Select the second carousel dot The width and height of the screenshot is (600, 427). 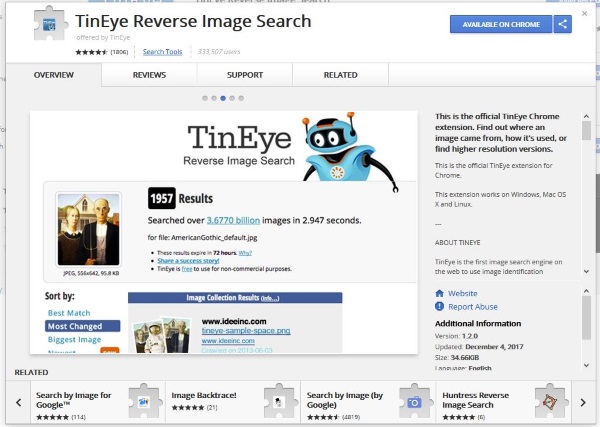pyautogui.click(x=214, y=98)
